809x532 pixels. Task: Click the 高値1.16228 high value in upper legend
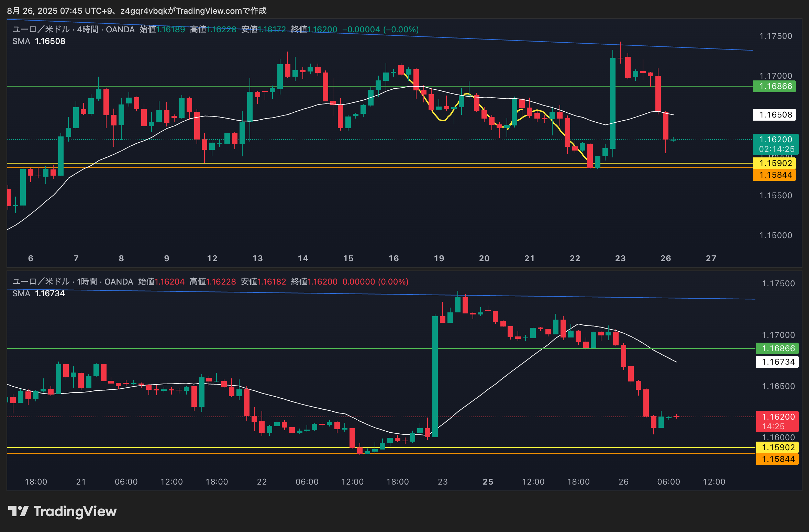tap(213, 30)
